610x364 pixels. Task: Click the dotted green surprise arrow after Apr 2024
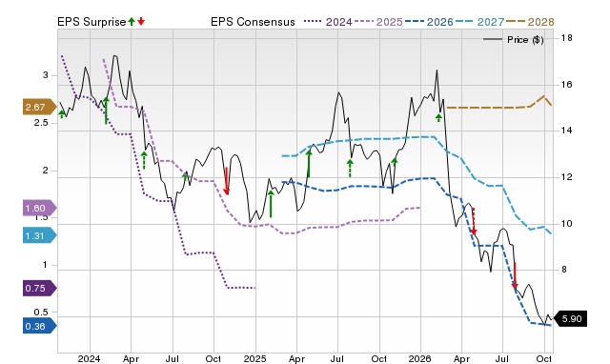coord(144,160)
